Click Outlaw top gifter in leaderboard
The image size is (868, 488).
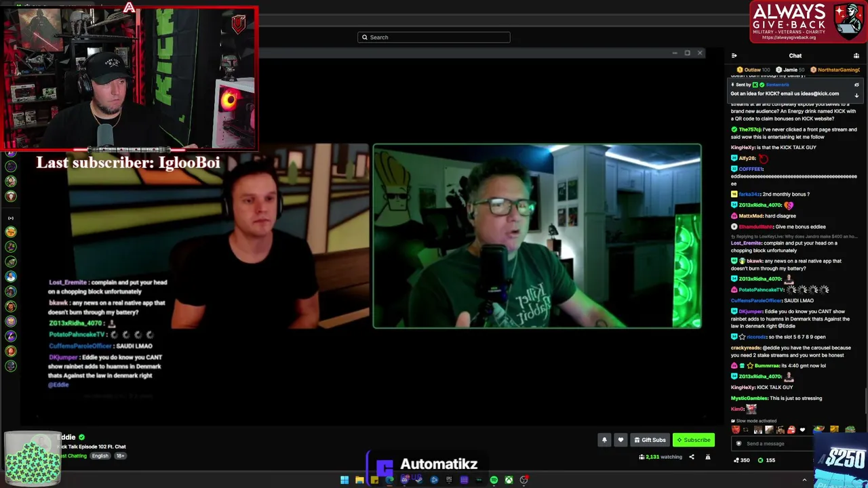click(753, 70)
